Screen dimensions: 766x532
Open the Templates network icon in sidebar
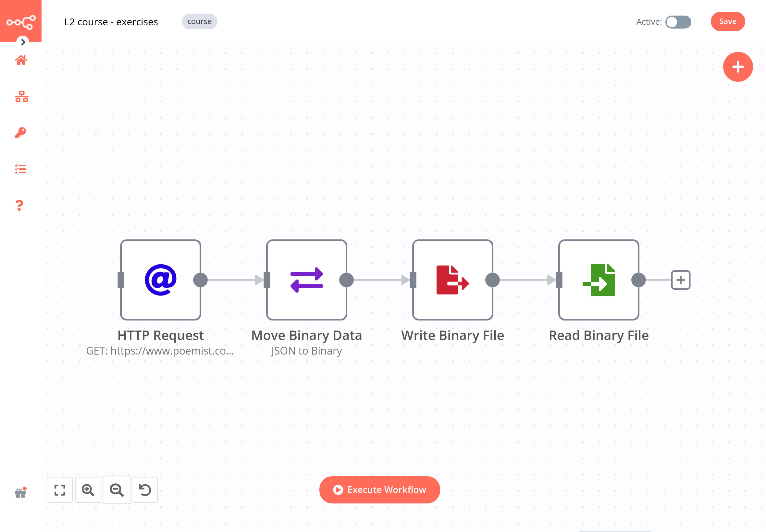[21, 97]
